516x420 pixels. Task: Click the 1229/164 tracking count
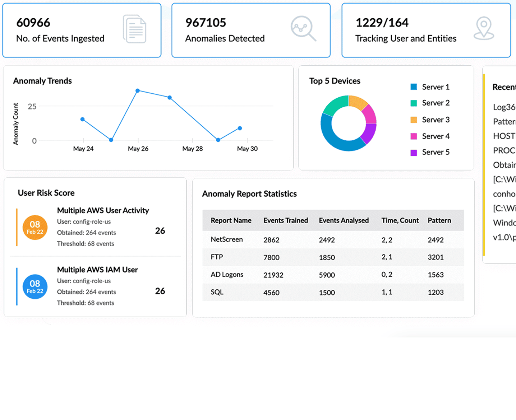(x=382, y=23)
